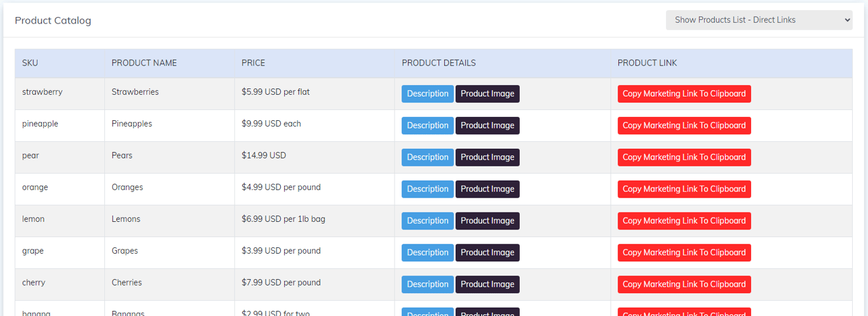Click the $5.99 USD per flat price
Screen dimensions: 868x316
276,92
